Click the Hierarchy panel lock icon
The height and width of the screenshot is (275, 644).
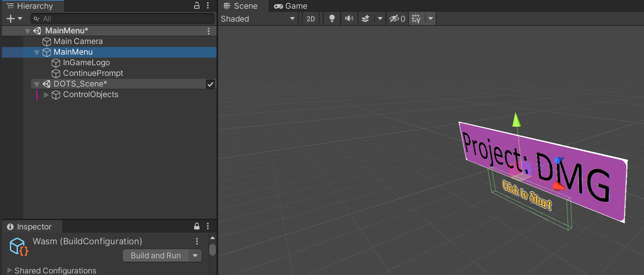coord(197,5)
